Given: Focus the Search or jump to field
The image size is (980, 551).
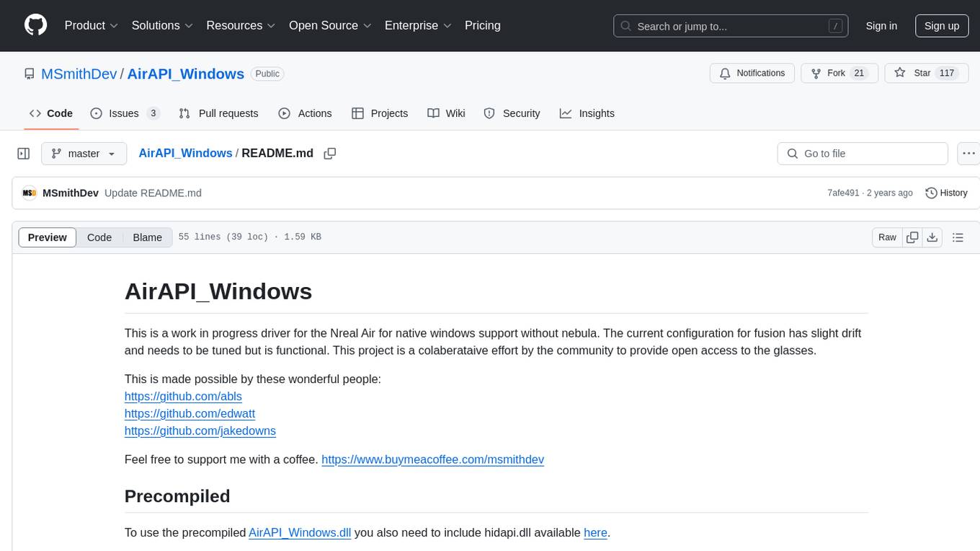Looking at the screenshot, I should pyautogui.click(x=731, y=26).
